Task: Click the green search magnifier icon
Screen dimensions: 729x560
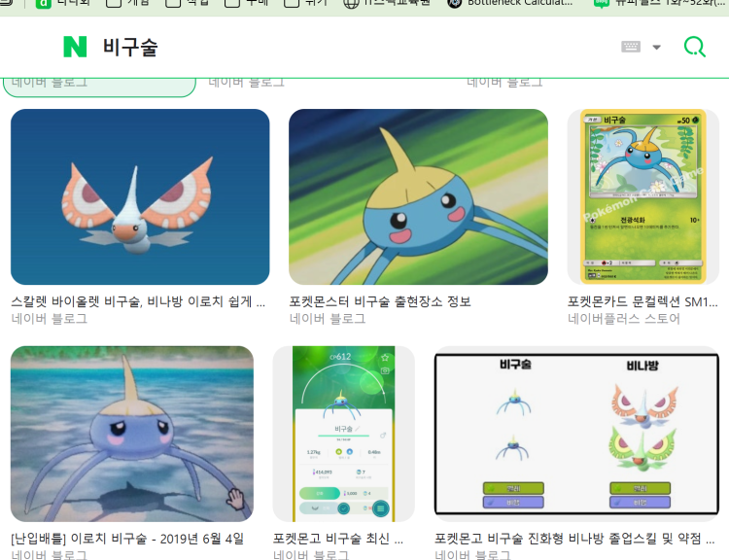Action: [x=695, y=47]
